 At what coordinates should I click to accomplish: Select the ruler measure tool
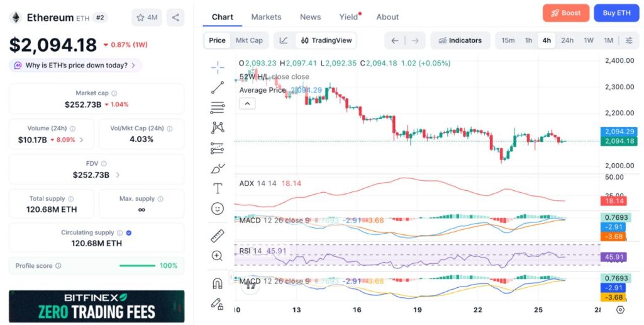[218, 236]
